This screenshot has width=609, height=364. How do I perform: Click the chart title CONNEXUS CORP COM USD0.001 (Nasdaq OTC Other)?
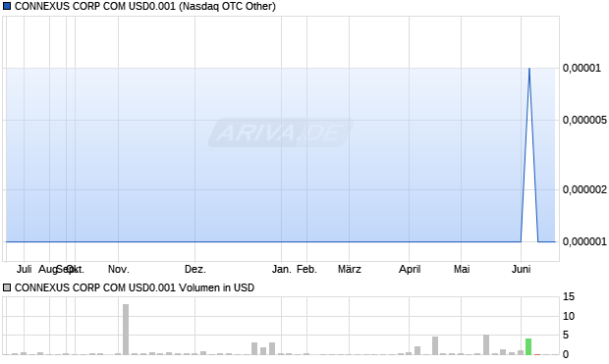[144, 6]
